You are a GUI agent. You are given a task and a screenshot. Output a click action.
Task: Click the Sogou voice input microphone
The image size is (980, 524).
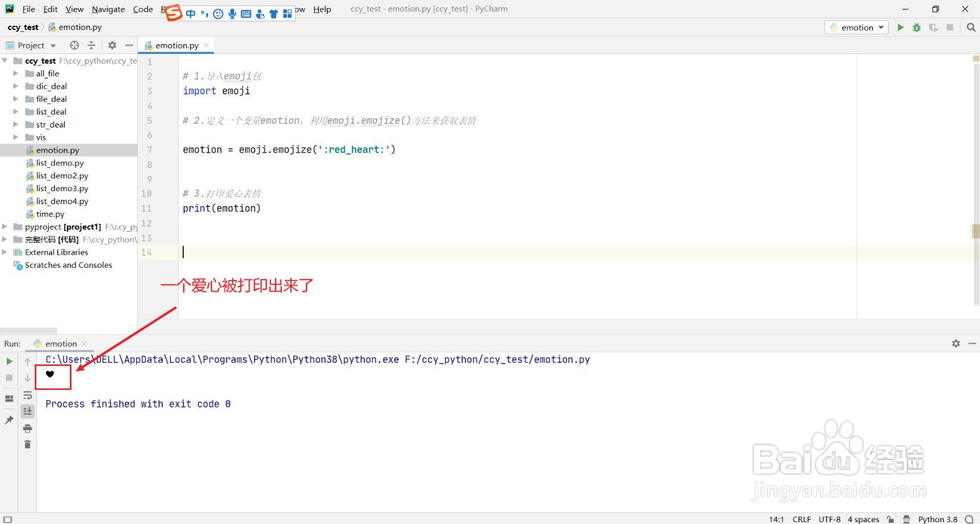click(x=232, y=13)
